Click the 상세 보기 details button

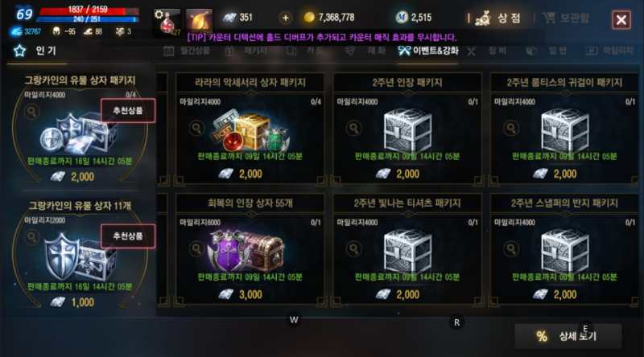click(568, 336)
